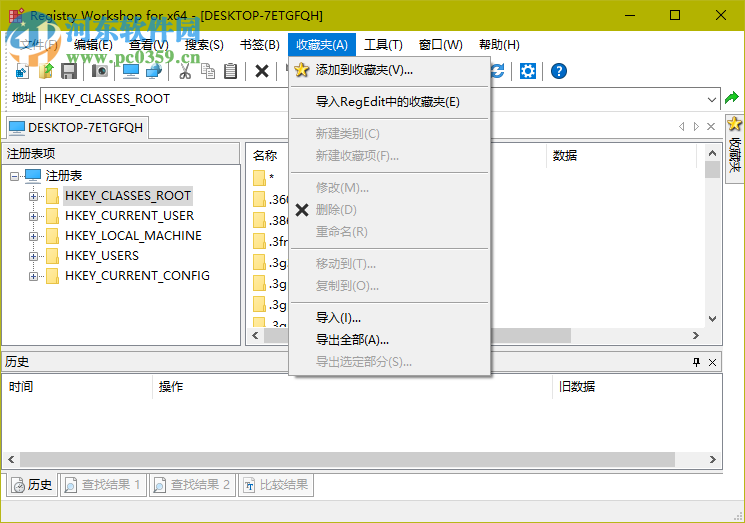Expand the HKEY_CURRENT_CONFIG tree node

(x=33, y=276)
